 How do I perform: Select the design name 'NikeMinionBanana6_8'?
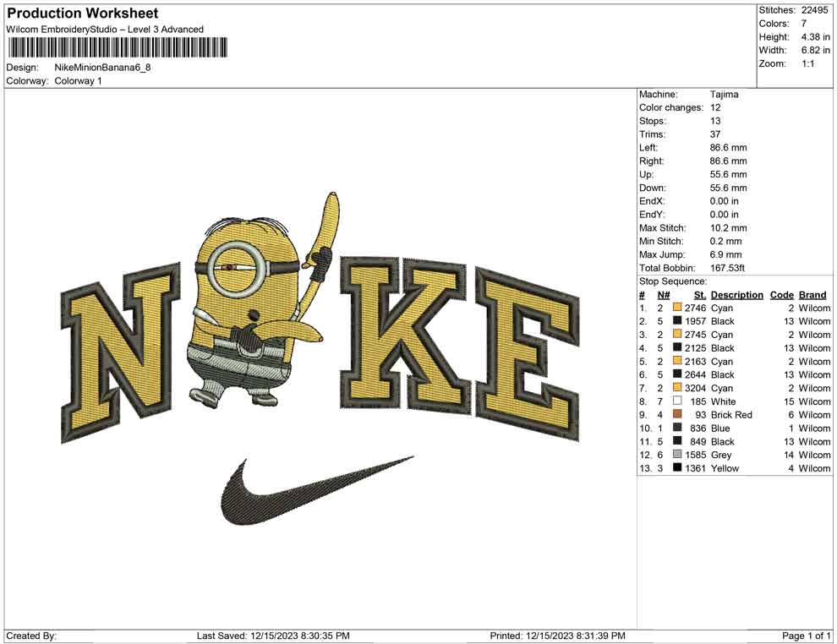(102, 68)
